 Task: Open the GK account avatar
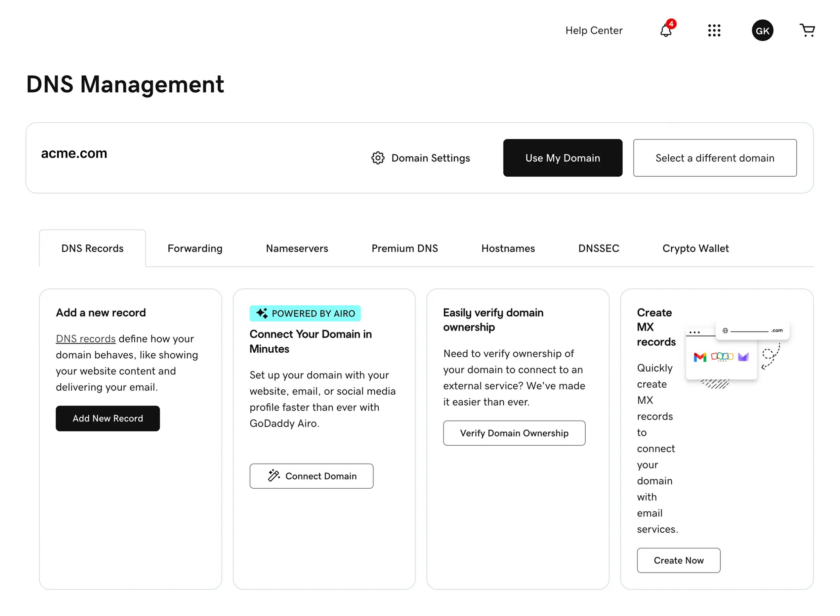click(762, 31)
